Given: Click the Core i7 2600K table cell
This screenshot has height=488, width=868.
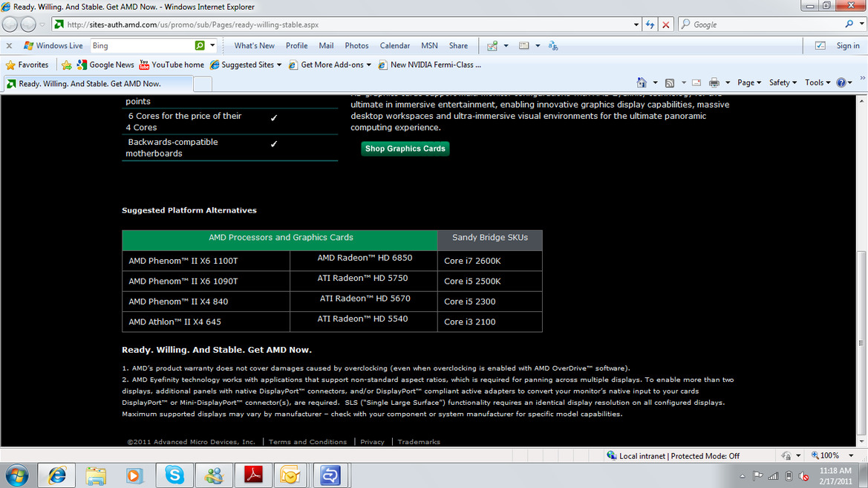Looking at the screenshot, I should coord(490,261).
